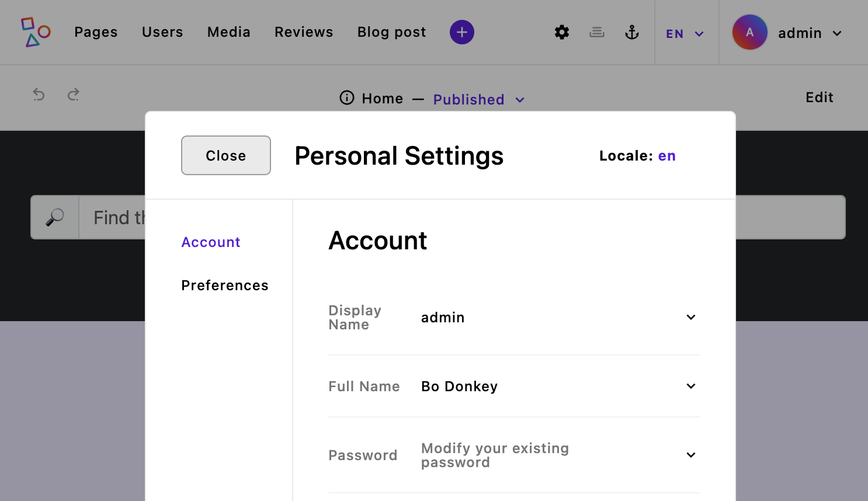
Task: Open the submitted drafts tray icon
Action: click(x=597, y=32)
